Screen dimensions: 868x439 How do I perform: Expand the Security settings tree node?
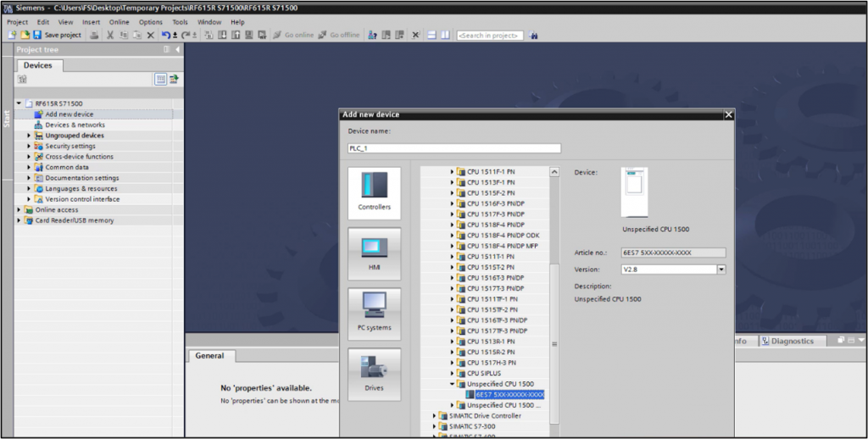[x=29, y=146]
